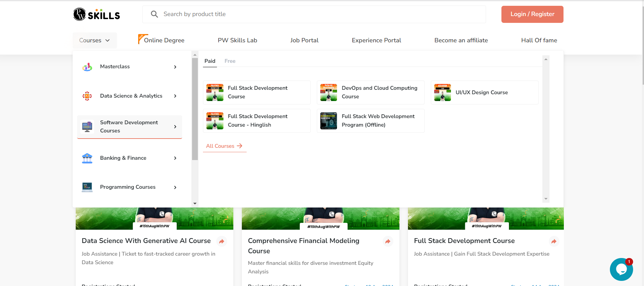This screenshot has width=644, height=286.
Task: Expand the Programming Courses chevron
Action: (x=175, y=187)
